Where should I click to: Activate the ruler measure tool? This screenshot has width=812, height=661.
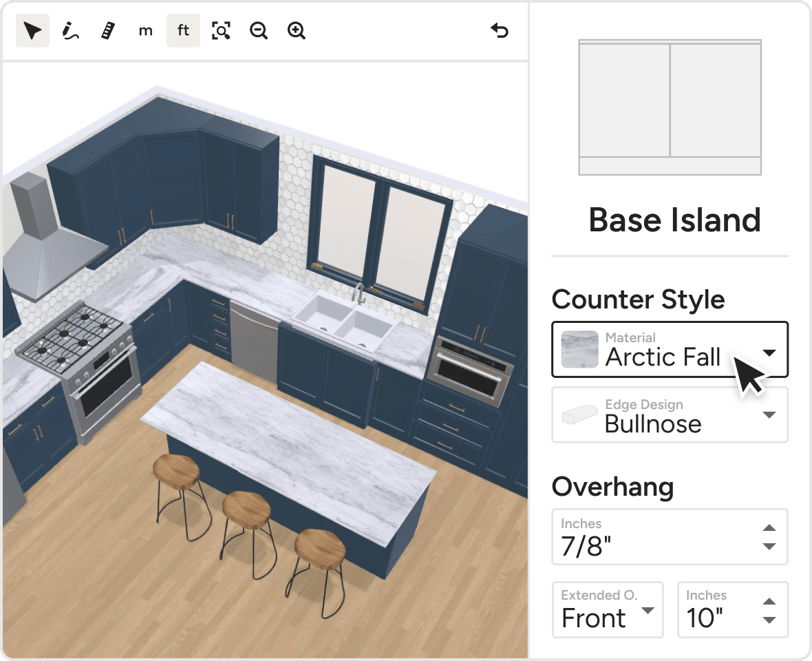[x=107, y=31]
